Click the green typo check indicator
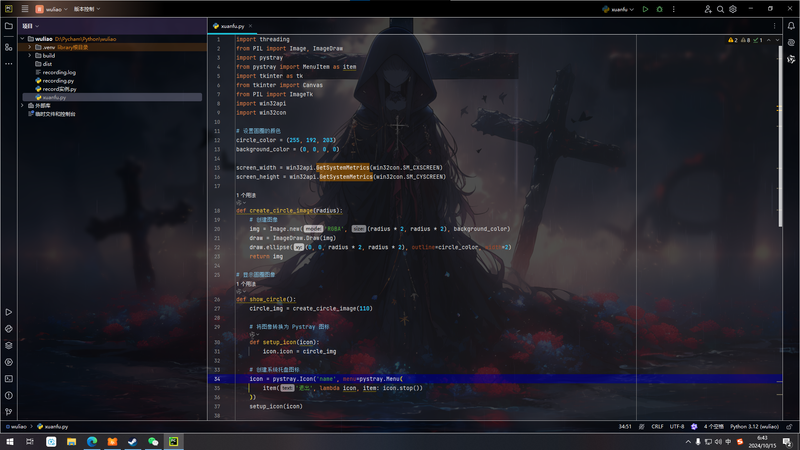 [x=758, y=40]
